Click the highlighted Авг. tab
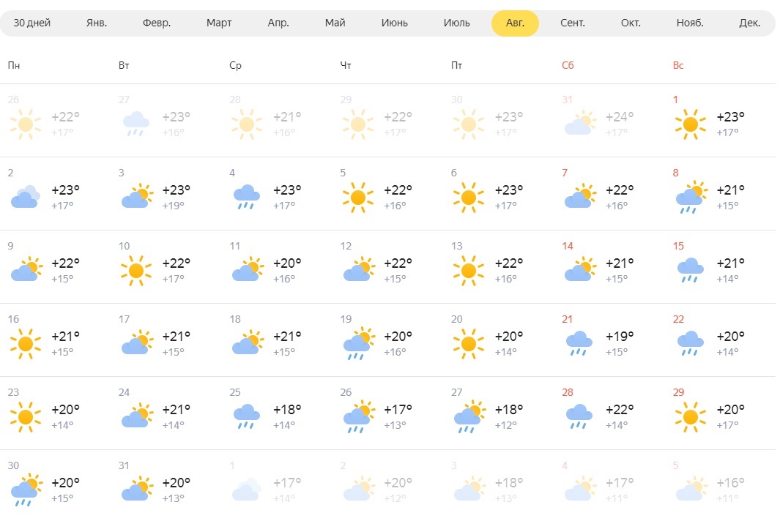The height and width of the screenshot is (532, 780). (515, 23)
